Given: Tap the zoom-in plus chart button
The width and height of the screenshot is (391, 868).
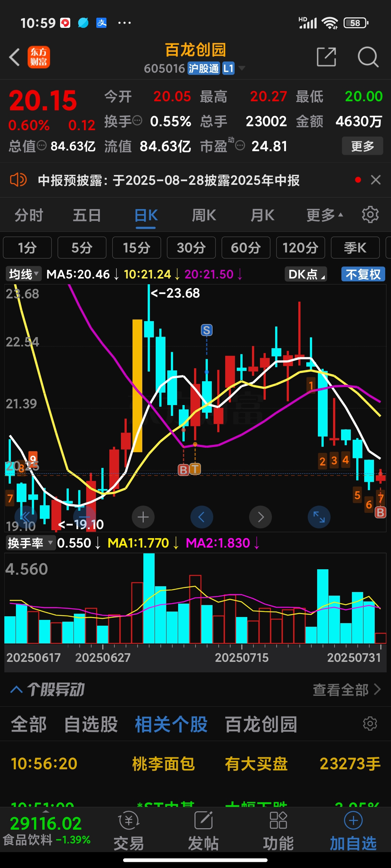Looking at the screenshot, I should 143,517.
